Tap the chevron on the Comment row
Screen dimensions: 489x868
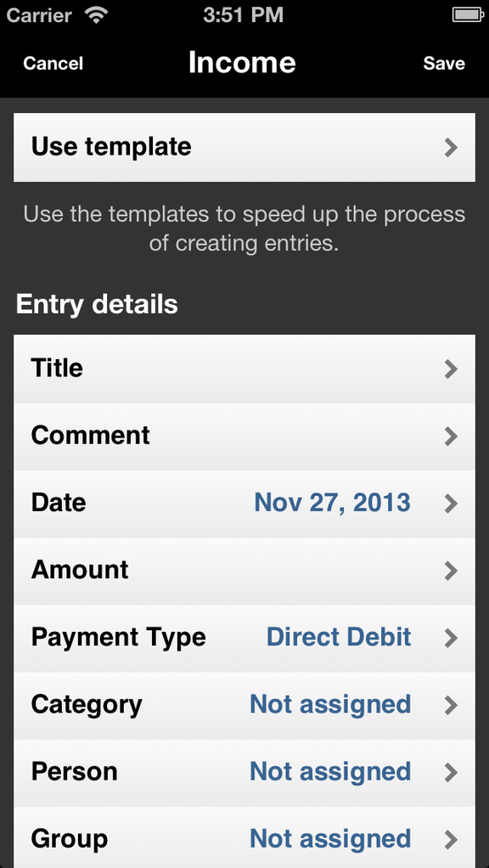pos(452,437)
